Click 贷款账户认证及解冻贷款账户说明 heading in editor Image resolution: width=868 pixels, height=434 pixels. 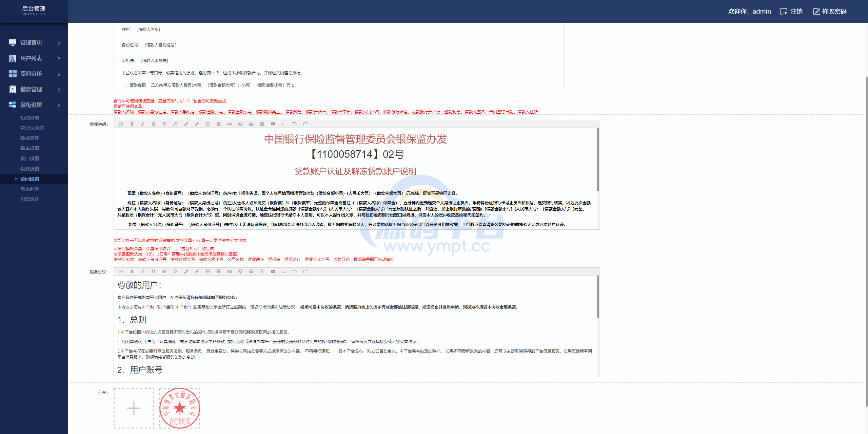tap(355, 171)
